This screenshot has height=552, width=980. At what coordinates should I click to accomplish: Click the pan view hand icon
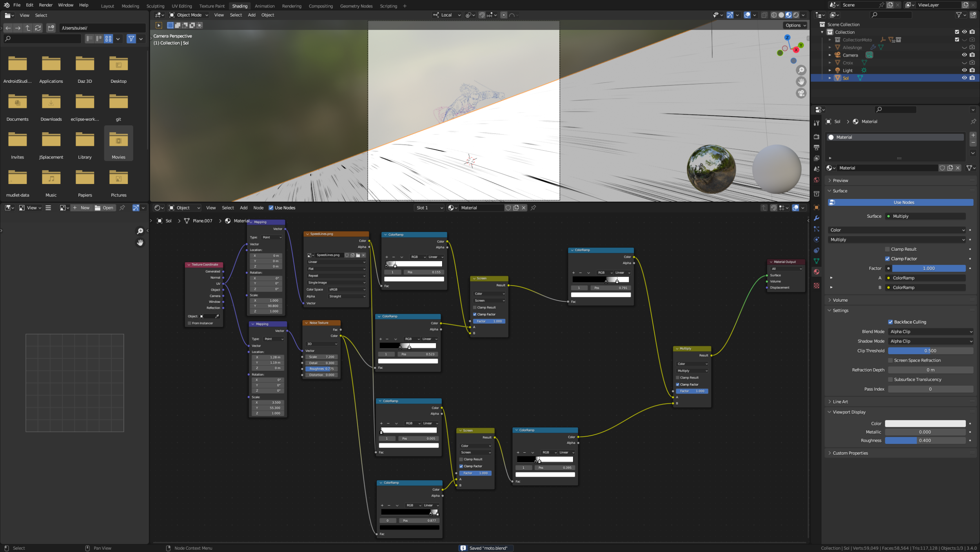[801, 82]
